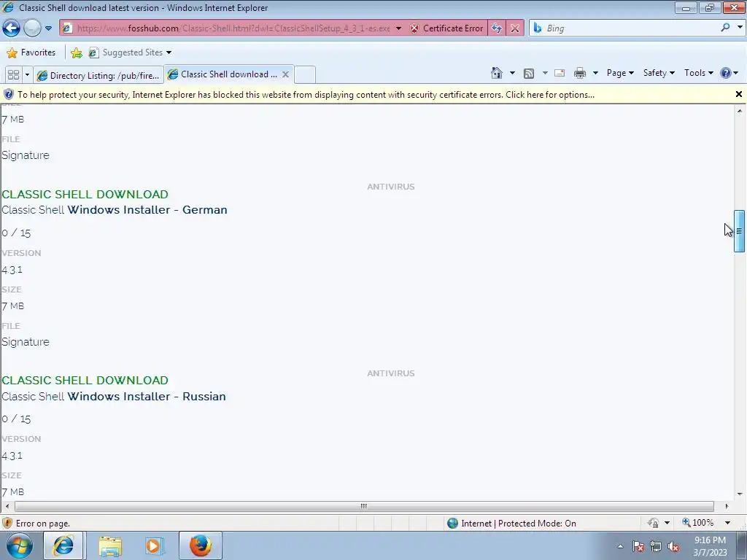The image size is (747, 560).
Task: Switch to Directory Listing /pub/fire tab
Action: (98, 75)
